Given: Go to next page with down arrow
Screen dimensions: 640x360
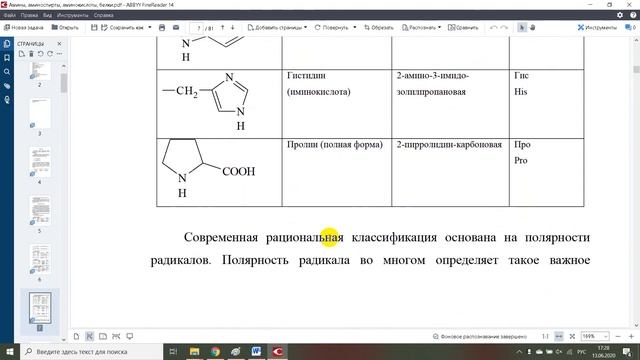Looking at the screenshot, I should coord(233,27).
